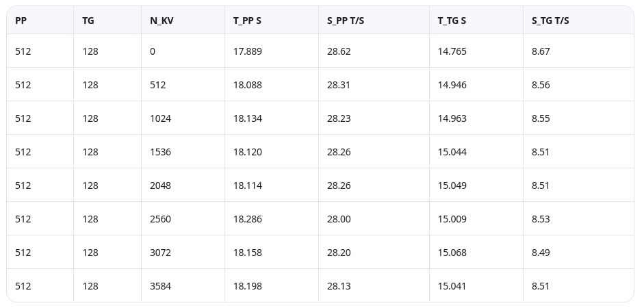Viewport: 644px width, 308px height.
Task: Select the TG column header
Action: 88,21
